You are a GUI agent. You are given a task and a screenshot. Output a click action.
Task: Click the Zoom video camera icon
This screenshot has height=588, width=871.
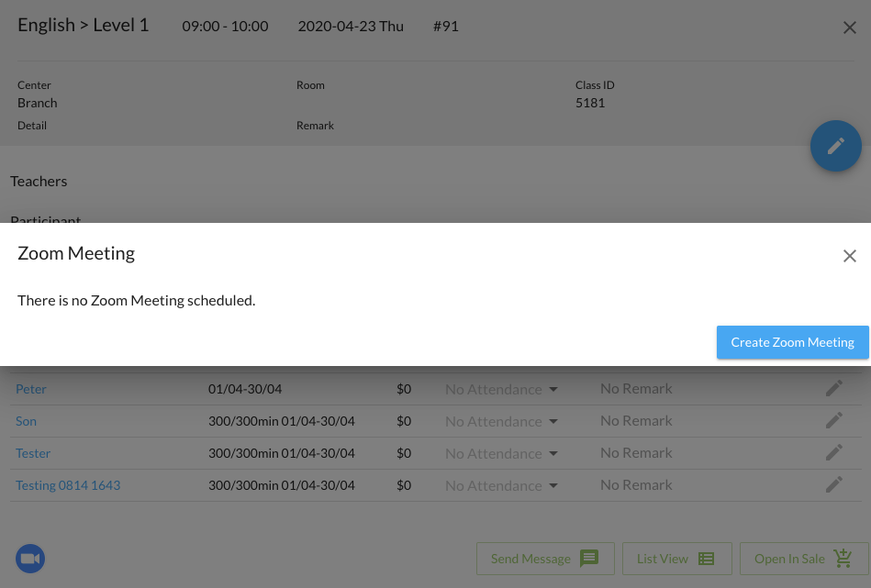[x=30, y=558]
